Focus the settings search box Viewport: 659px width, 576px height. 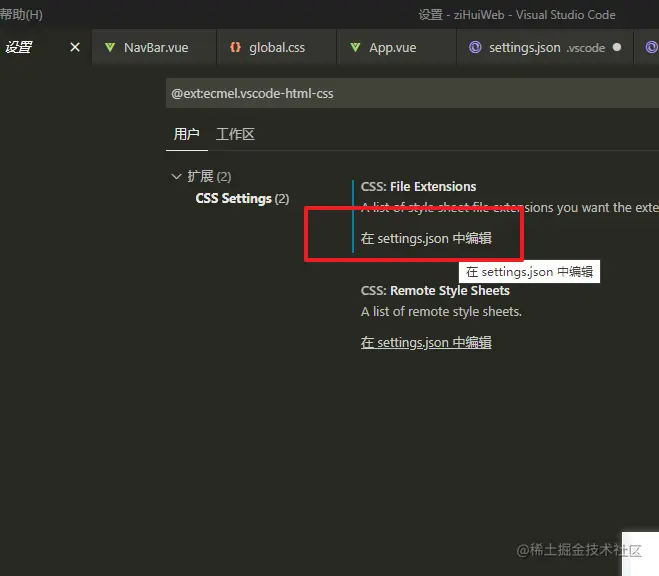coord(412,93)
